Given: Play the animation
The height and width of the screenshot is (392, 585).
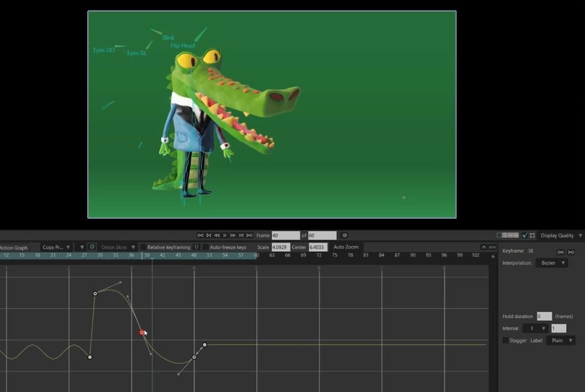Looking at the screenshot, I should (225, 235).
